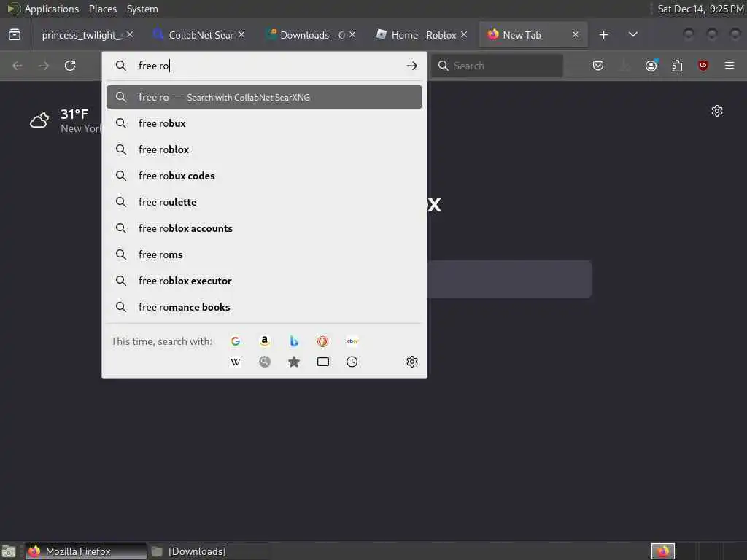Expand the list all tabs chevron
Screen dimensions: 747x560
click(x=633, y=35)
